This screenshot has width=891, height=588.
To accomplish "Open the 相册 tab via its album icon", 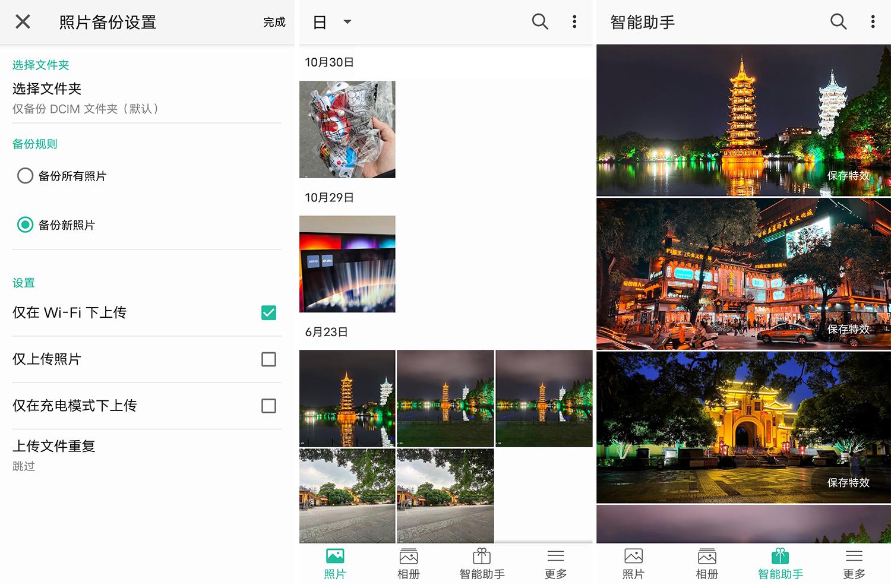I will [x=408, y=556].
